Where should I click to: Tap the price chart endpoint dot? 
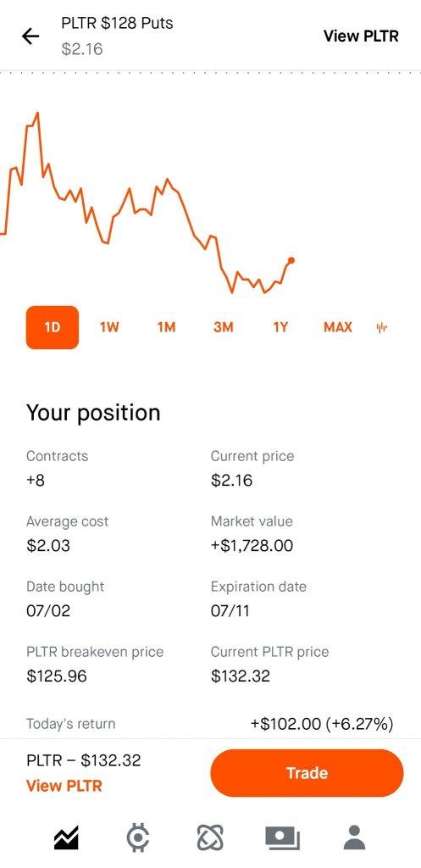click(291, 260)
